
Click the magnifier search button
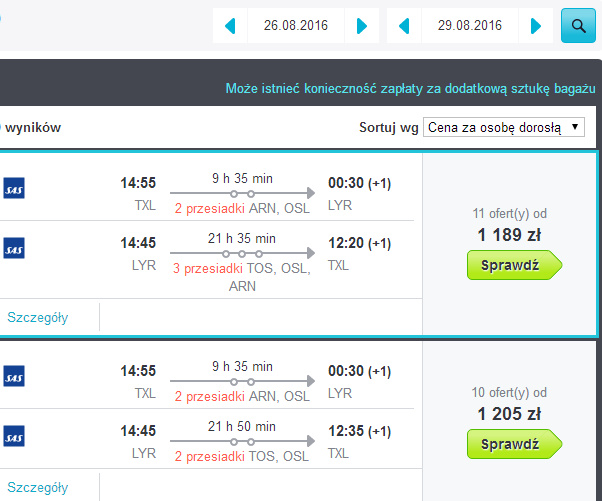[578, 25]
